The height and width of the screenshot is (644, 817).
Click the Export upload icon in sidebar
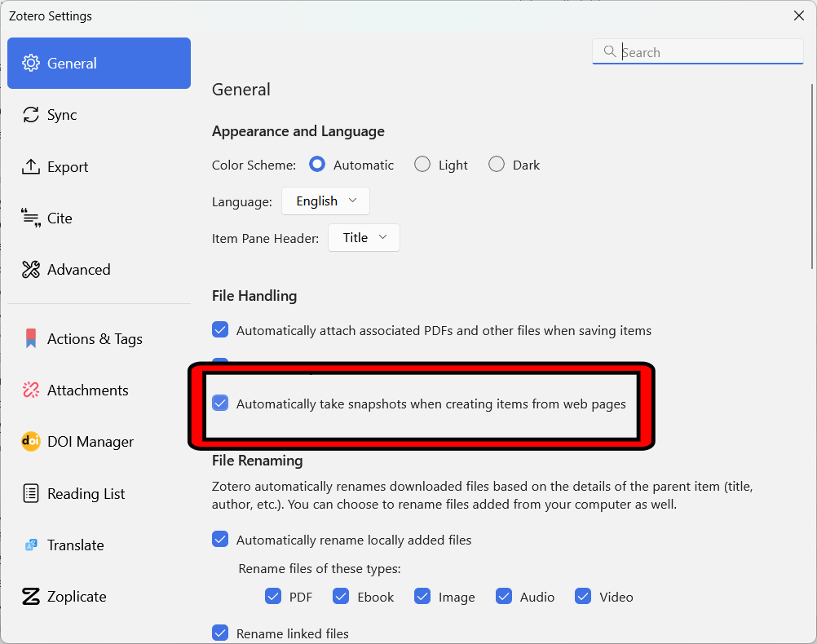pos(31,167)
